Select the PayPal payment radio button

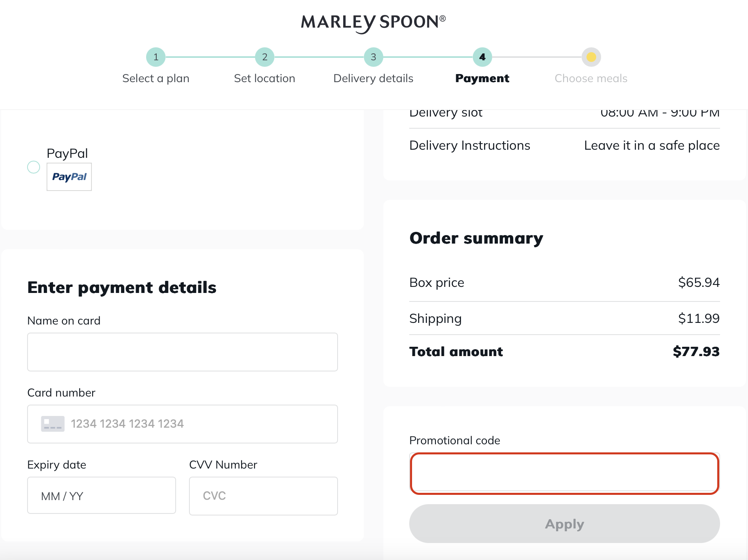click(x=34, y=167)
